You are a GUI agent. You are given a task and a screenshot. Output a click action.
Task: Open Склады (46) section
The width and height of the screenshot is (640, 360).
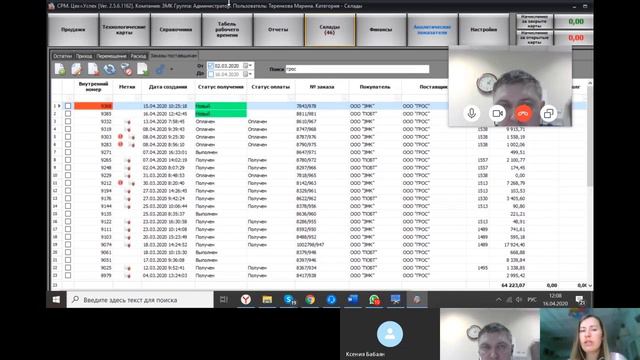pos(330,29)
